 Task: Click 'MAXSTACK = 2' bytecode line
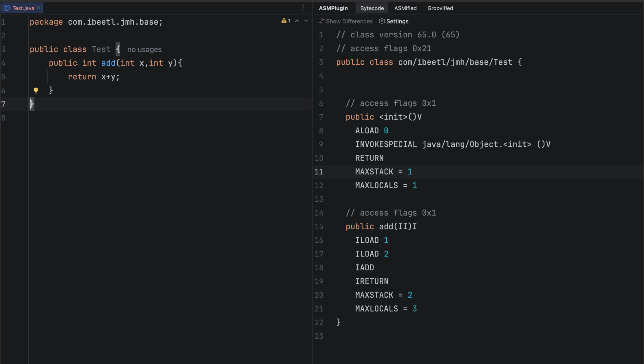point(384,295)
